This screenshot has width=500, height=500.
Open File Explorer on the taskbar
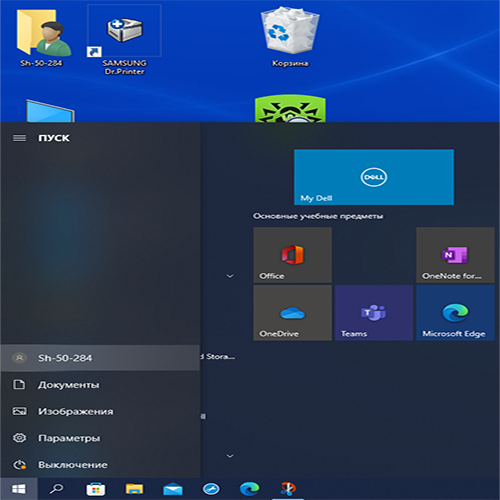pyautogui.click(x=134, y=489)
